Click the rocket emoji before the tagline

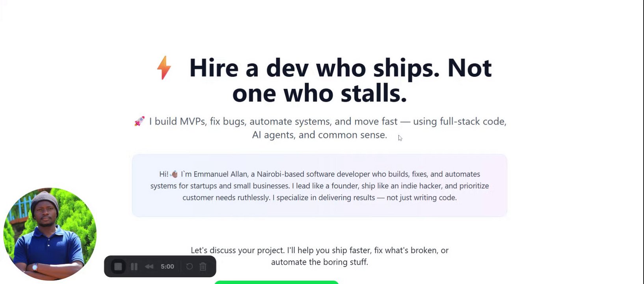tap(140, 121)
